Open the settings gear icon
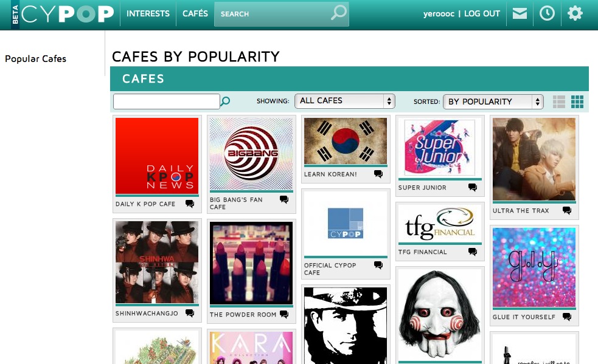The width and height of the screenshot is (598, 364). pyautogui.click(x=575, y=13)
